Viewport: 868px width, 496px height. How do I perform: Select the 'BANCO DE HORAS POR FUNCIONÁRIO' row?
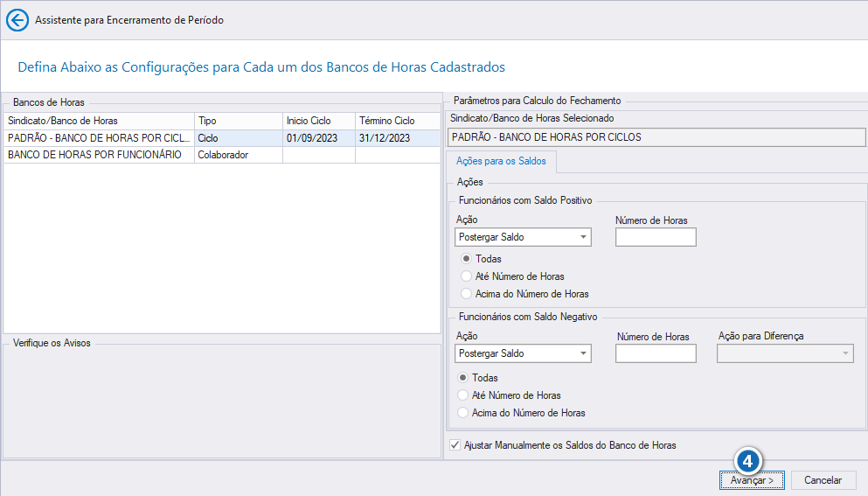click(x=222, y=155)
